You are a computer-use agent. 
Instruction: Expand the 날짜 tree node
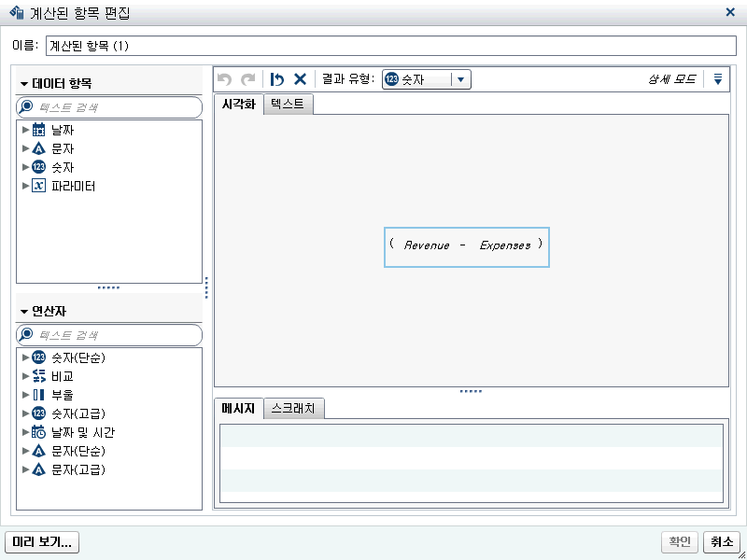(x=24, y=130)
